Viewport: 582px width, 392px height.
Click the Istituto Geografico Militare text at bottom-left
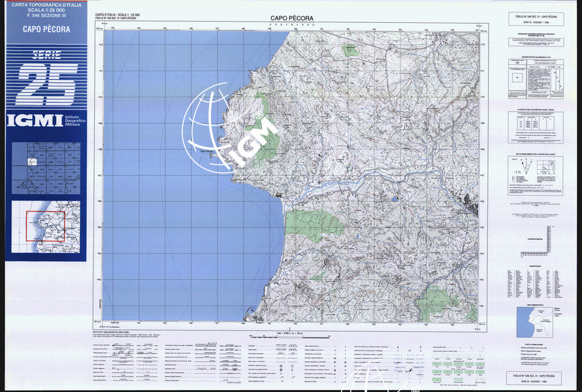[116, 333]
